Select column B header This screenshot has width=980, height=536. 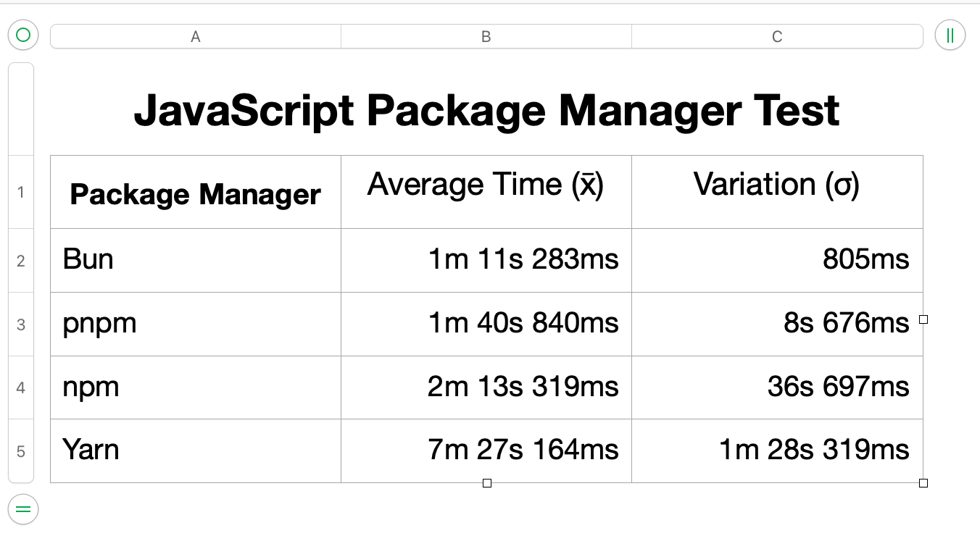pos(486,37)
